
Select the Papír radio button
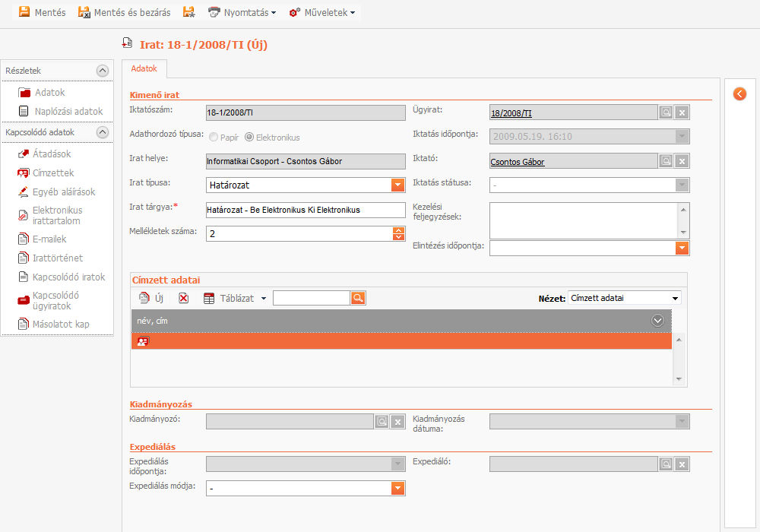pyautogui.click(x=214, y=137)
